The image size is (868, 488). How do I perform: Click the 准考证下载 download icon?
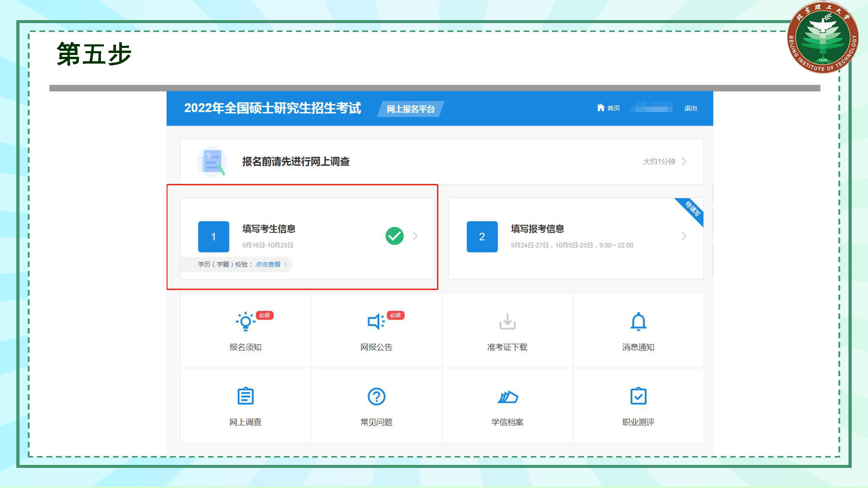coord(507,321)
